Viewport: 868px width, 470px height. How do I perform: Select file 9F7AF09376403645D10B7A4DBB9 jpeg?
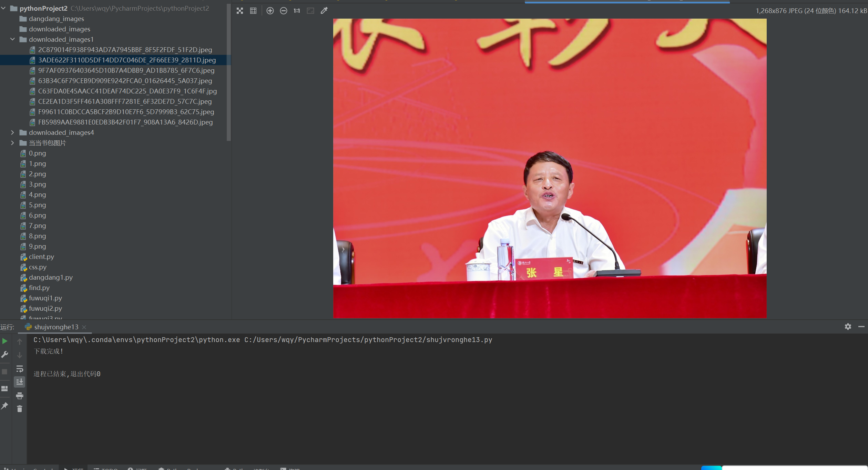[126, 70]
